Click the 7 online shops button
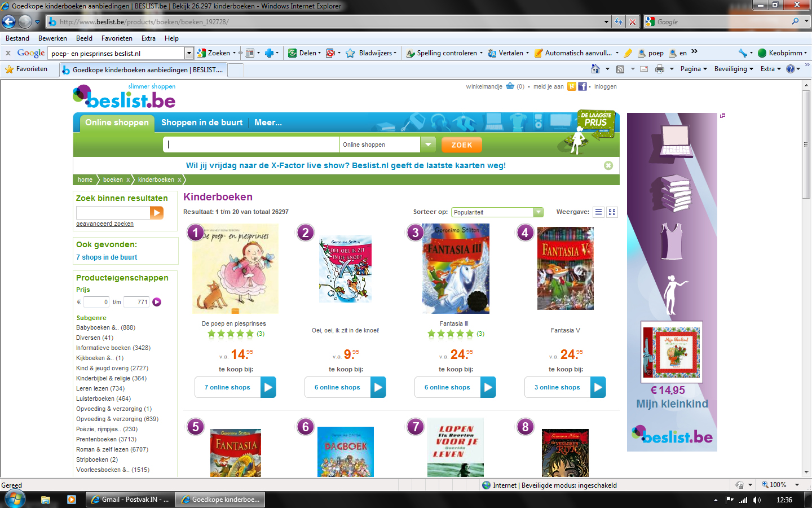This screenshot has width=812, height=508. [235, 387]
